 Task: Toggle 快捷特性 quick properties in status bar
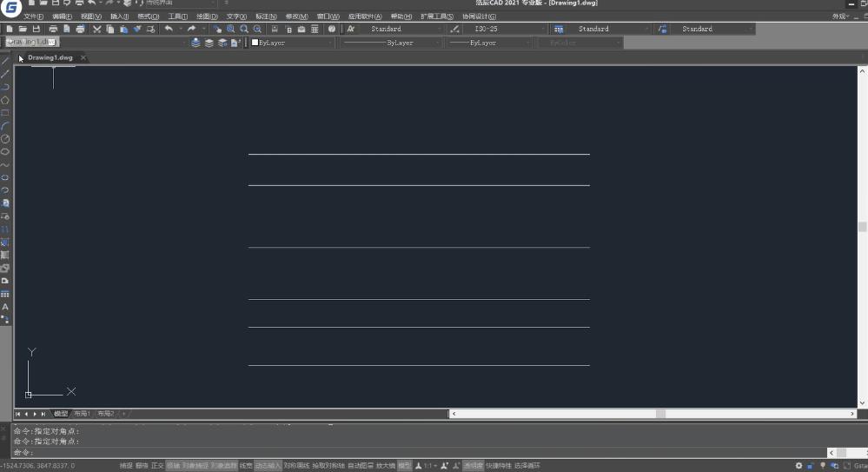499,466
